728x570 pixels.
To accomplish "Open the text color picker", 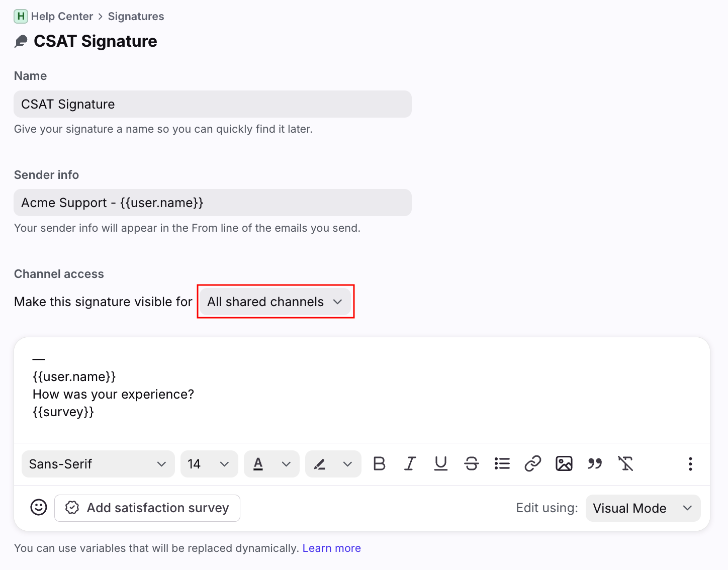I will click(271, 464).
